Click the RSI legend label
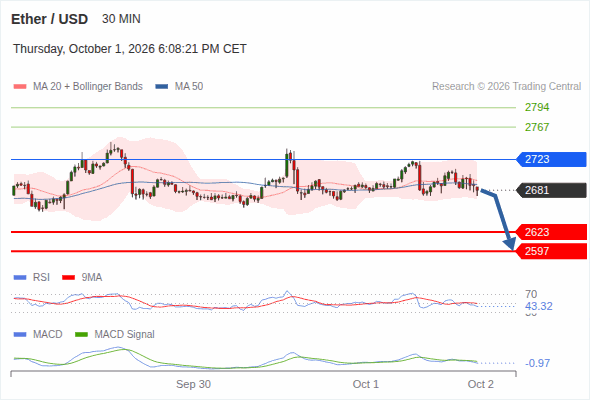The width and height of the screenshot is (590, 400). [x=41, y=277]
